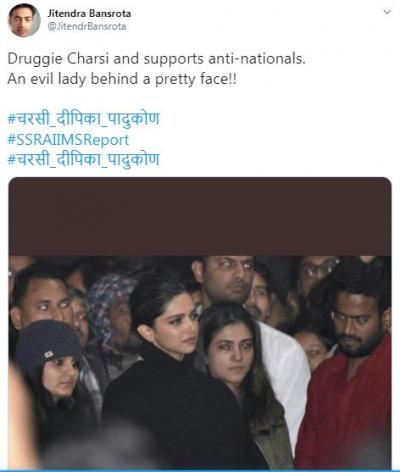Open the #SSRAIIMSReport hashtag
Screen dimensions: 400x472
point(68,140)
